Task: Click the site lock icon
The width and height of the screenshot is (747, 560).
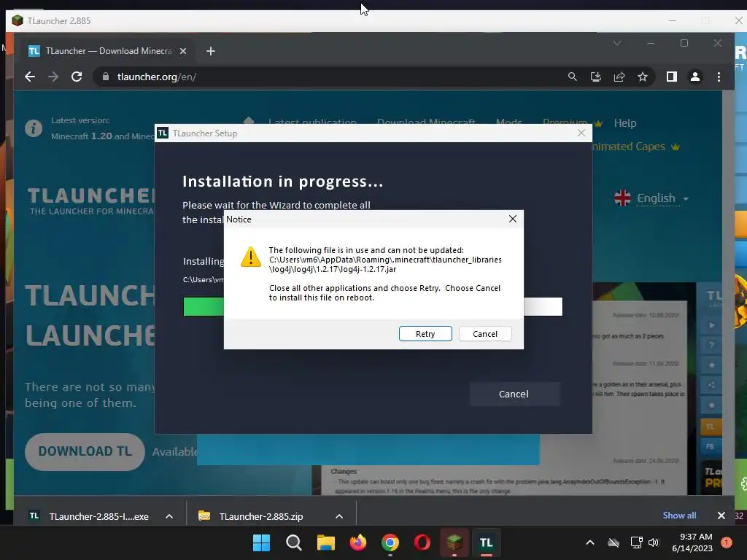Action: click(106, 77)
